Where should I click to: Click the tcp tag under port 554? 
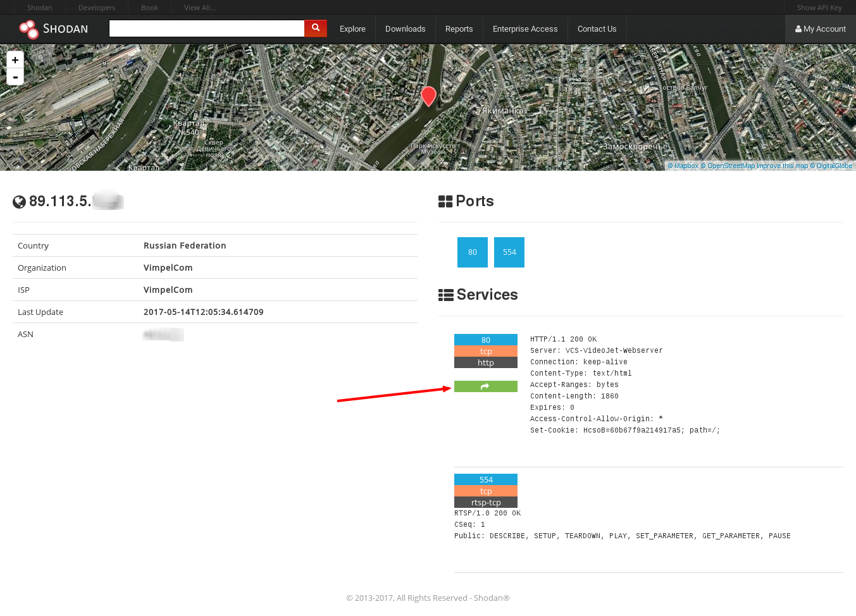click(486, 491)
